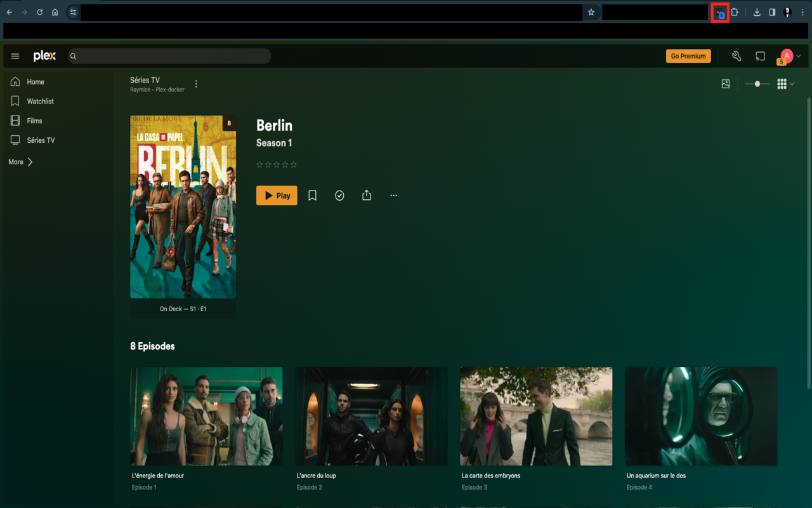
Task: Click the Séries TV breadcrumb title
Action: tap(145, 80)
